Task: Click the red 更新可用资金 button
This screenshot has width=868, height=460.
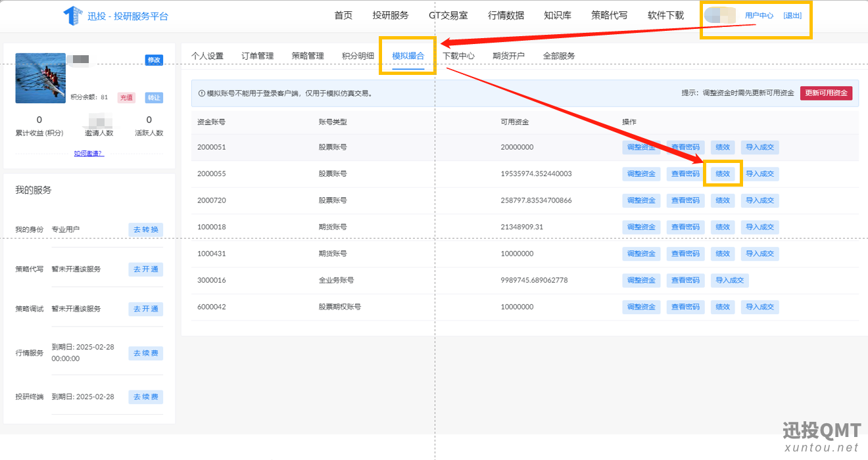Action: click(x=826, y=93)
